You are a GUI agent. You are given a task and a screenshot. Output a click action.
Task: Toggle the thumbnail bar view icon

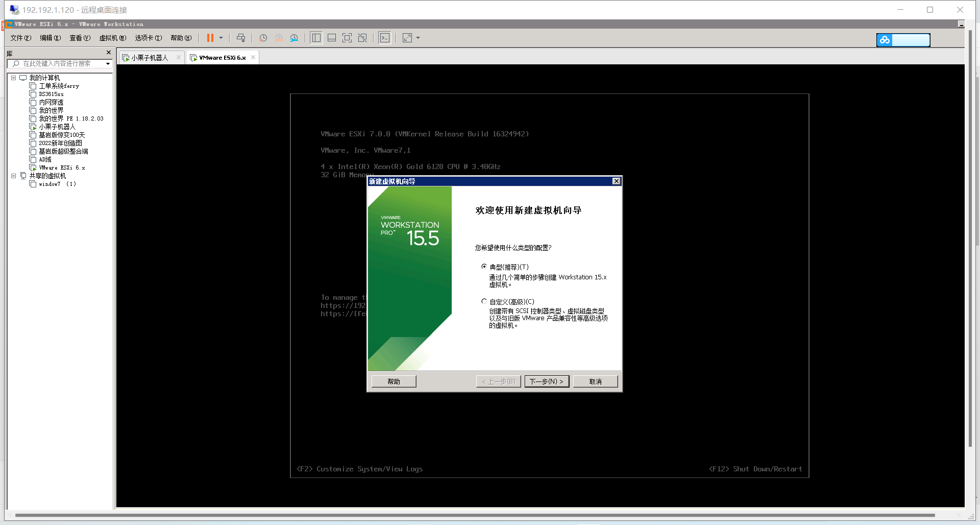point(332,38)
